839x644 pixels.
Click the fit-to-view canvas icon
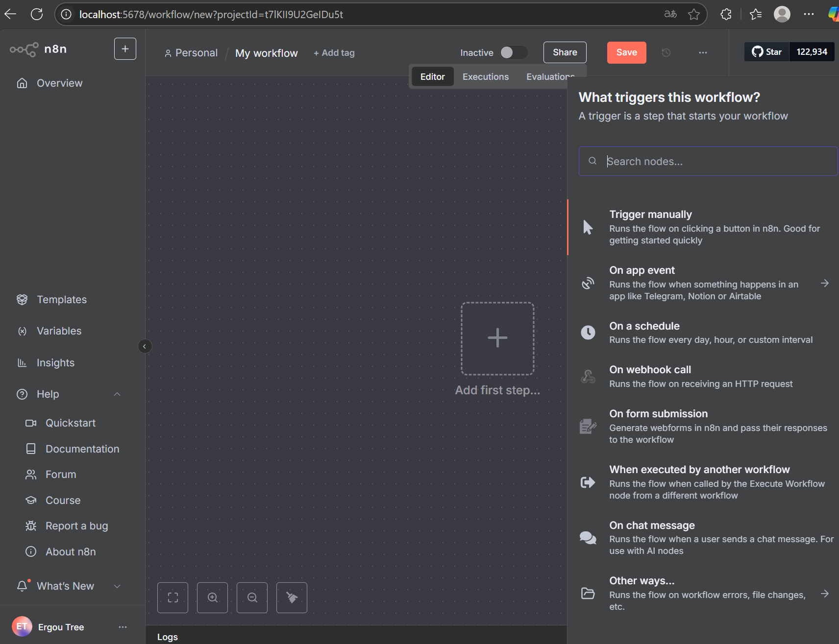click(173, 597)
